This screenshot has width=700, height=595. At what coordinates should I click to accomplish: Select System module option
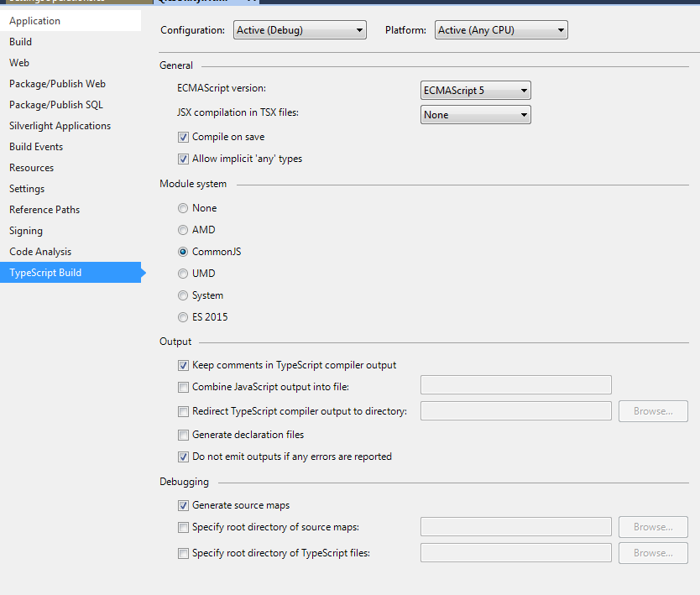[x=183, y=295]
